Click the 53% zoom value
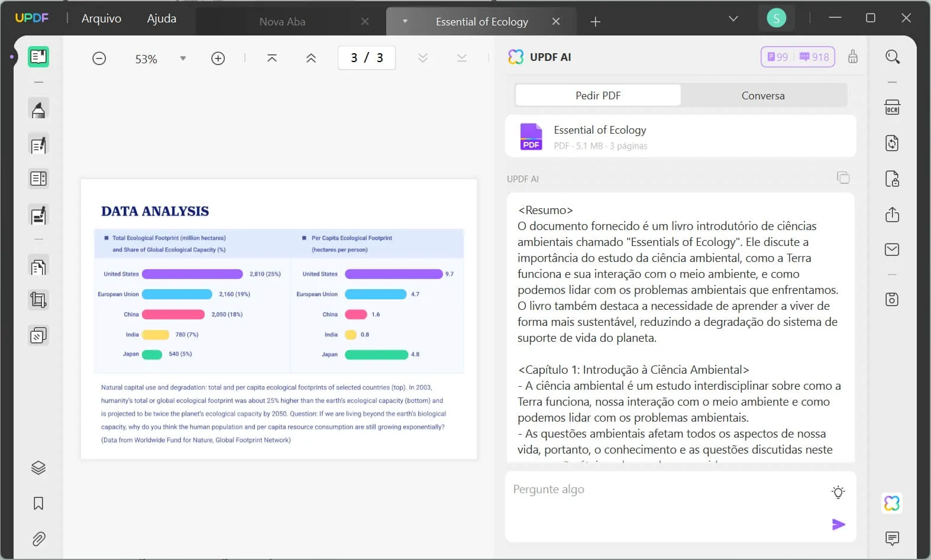 pos(146,59)
